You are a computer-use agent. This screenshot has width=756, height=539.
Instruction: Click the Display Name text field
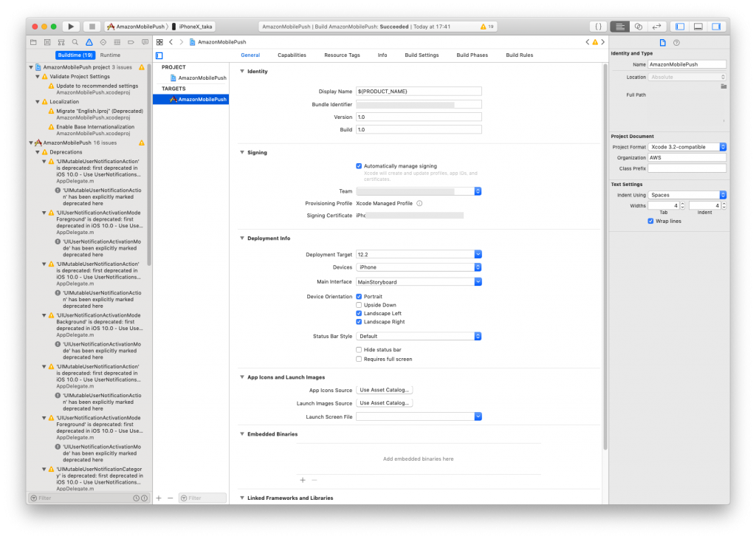coord(419,91)
